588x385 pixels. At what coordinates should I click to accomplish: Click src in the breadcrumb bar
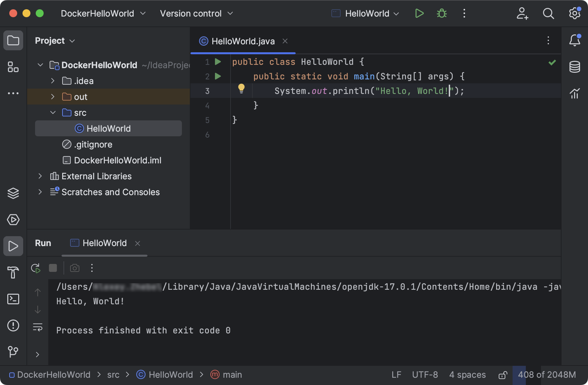tap(113, 374)
